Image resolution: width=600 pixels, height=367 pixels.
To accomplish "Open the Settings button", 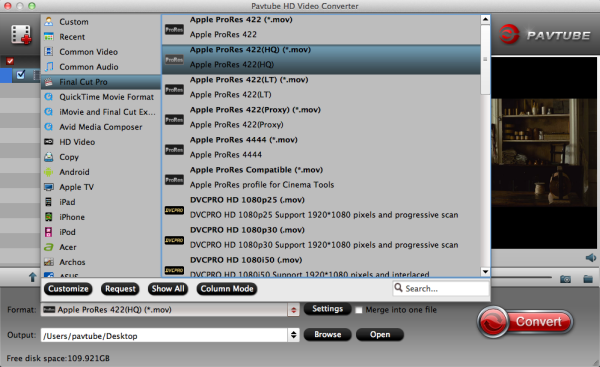I will [x=328, y=309].
